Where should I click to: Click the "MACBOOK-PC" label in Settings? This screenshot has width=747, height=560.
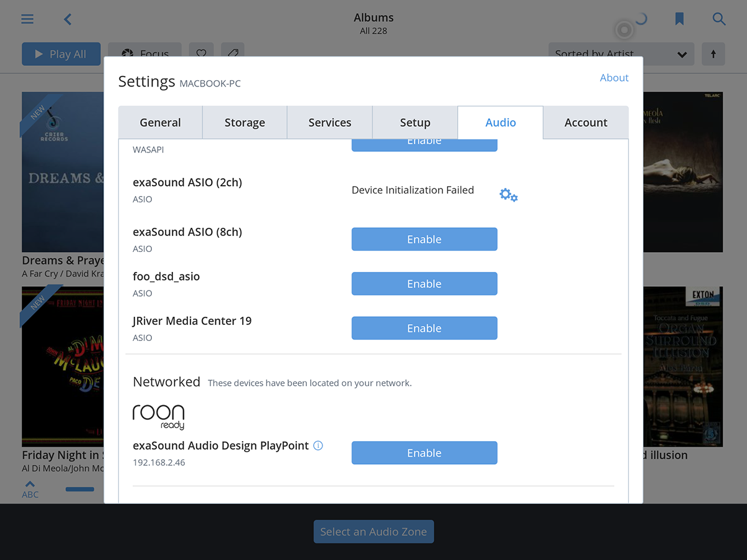coord(210,84)
